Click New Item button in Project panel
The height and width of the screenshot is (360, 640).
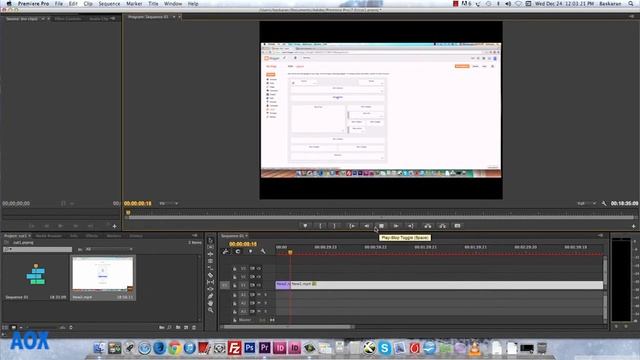point(186,327)
